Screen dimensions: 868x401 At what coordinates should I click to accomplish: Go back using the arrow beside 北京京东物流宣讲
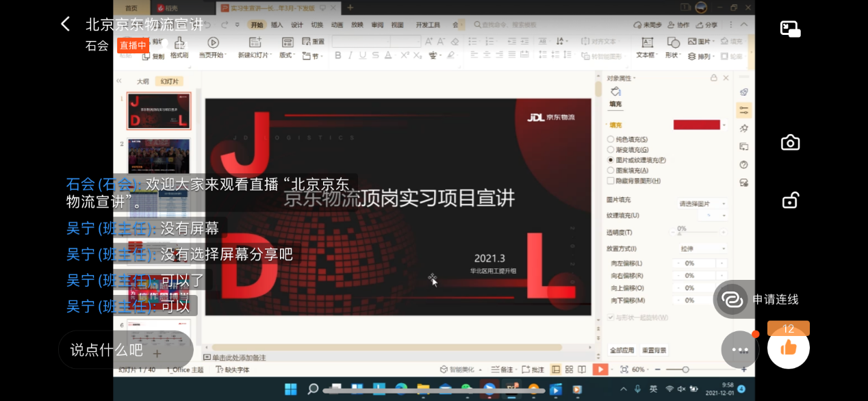(x=65, y=24)
